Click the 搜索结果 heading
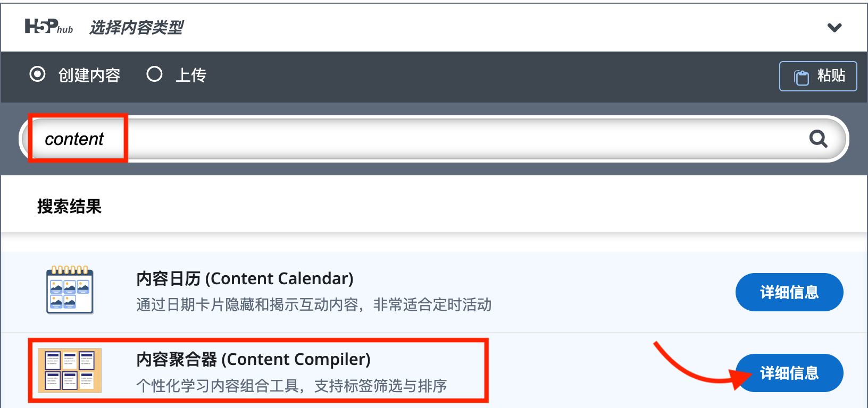Viewport: 868px width, 408px height. pos(69,206)
